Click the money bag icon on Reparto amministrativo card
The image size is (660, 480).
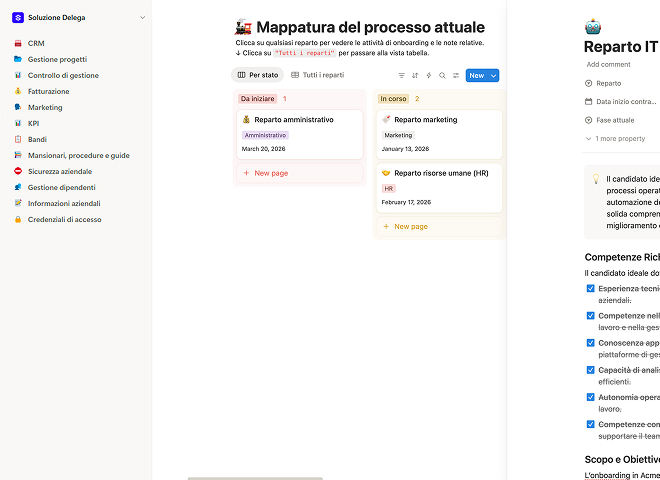(246, 120)
